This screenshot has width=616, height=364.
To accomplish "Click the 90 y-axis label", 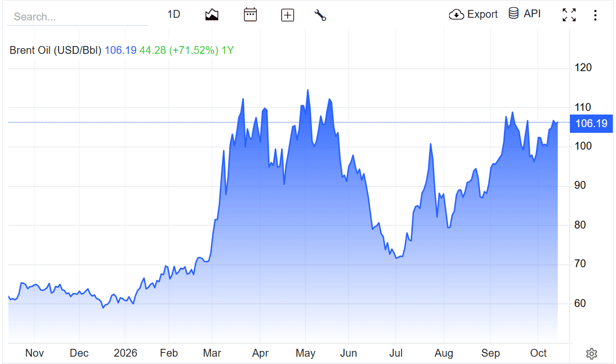I will (x=580, y=185).
